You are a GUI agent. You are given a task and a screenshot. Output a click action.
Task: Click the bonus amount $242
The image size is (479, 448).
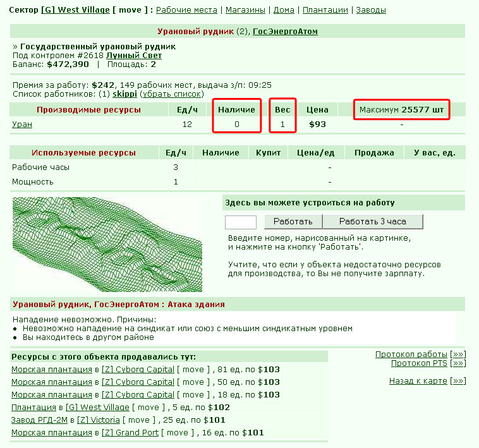pos(103,85)
